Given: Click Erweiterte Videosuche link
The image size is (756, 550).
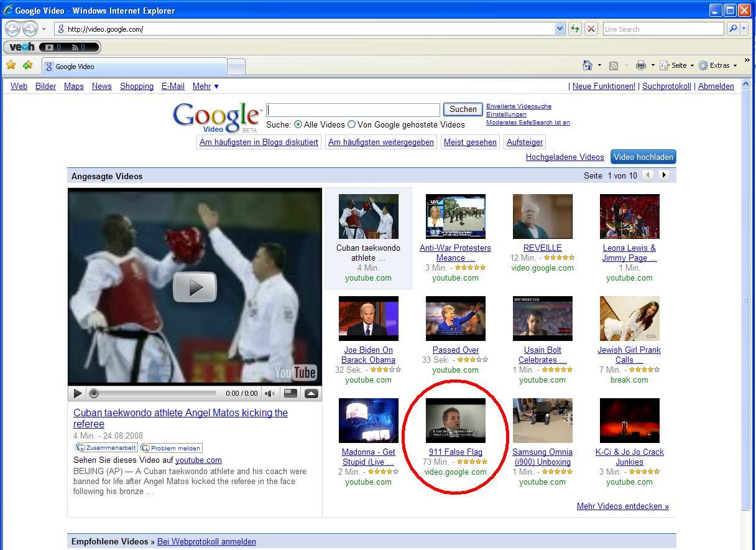Looking at the screenshot, I should pos(519,106).
